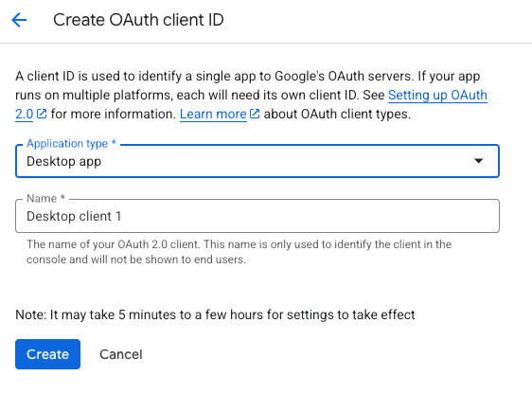Click the external-link icon after 2.0
Screen dimensions: 532x394
42,114
